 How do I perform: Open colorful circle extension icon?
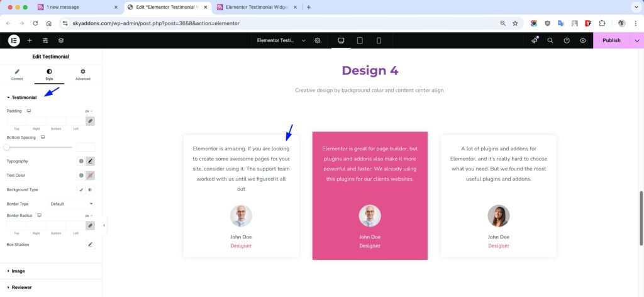[533, 23]
